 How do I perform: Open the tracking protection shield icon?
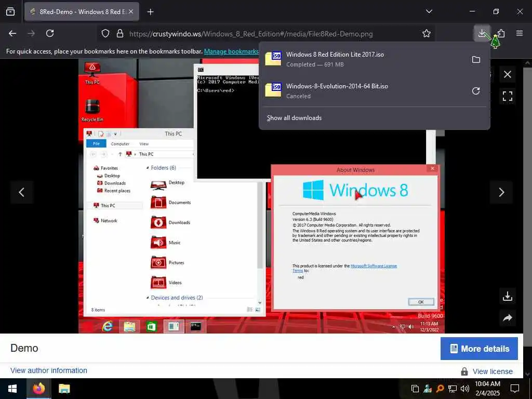pos(105,34)
